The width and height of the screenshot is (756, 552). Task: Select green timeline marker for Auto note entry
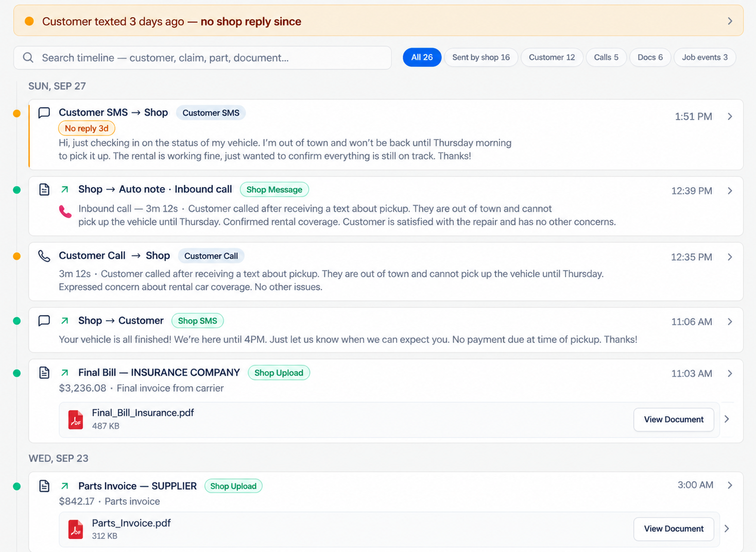pos(17,190)
